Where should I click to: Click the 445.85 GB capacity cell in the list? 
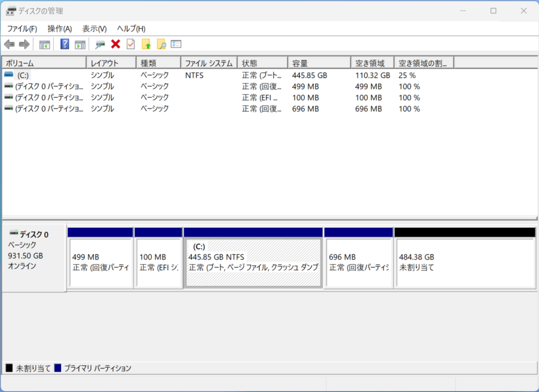pos(310,75)
